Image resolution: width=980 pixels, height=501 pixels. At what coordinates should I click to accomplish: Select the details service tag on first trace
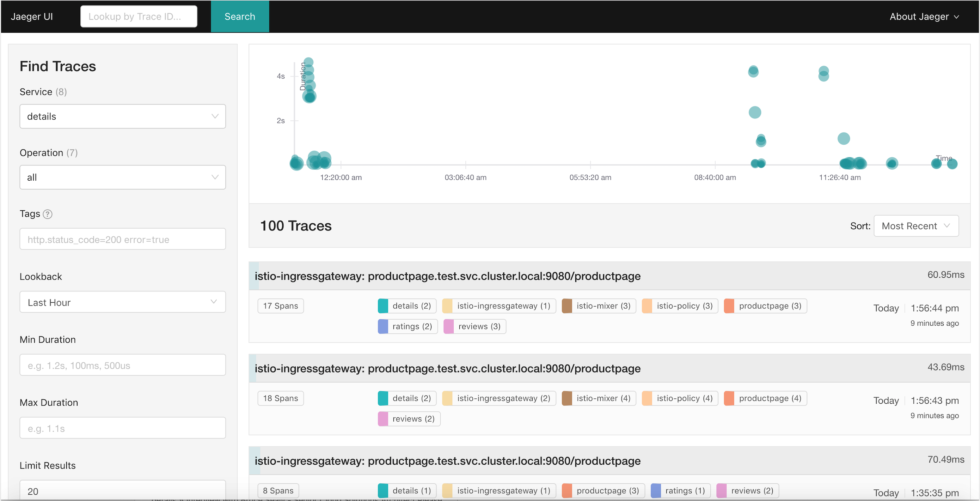[x=406, y=306]
